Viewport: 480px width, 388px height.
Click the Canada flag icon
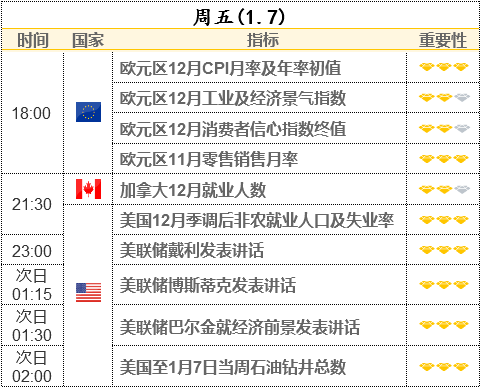pyautogui.click(x=88, y=189)
